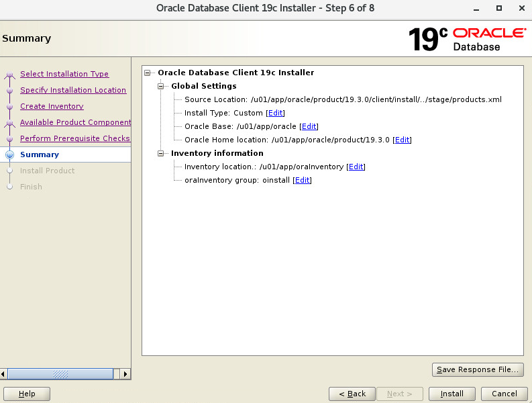
Task: Collapse the Global Settings tree node
Action: coord(161,86)
